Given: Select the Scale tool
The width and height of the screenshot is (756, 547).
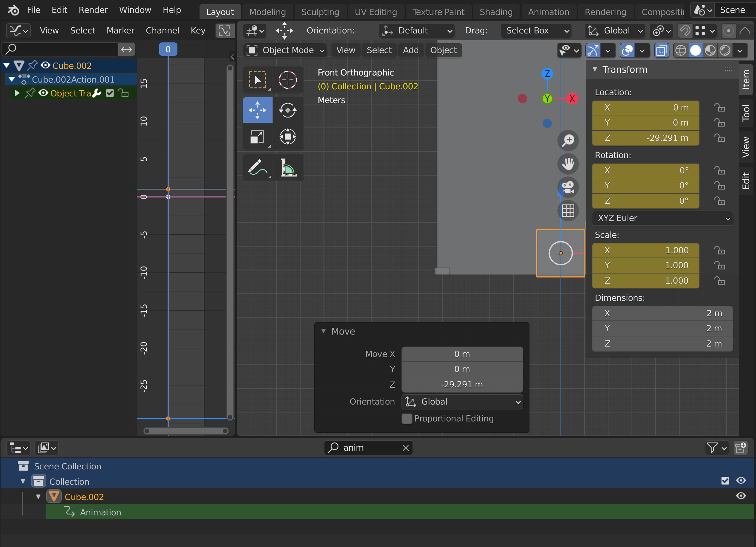Looking at the screenshot, I should [x=257, y=137].
